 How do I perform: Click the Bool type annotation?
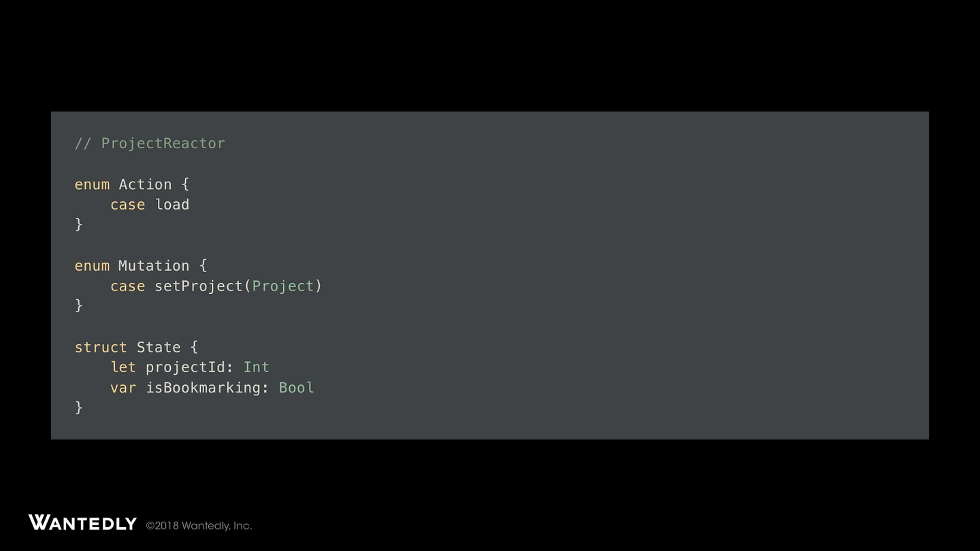[x=297, y=388]
